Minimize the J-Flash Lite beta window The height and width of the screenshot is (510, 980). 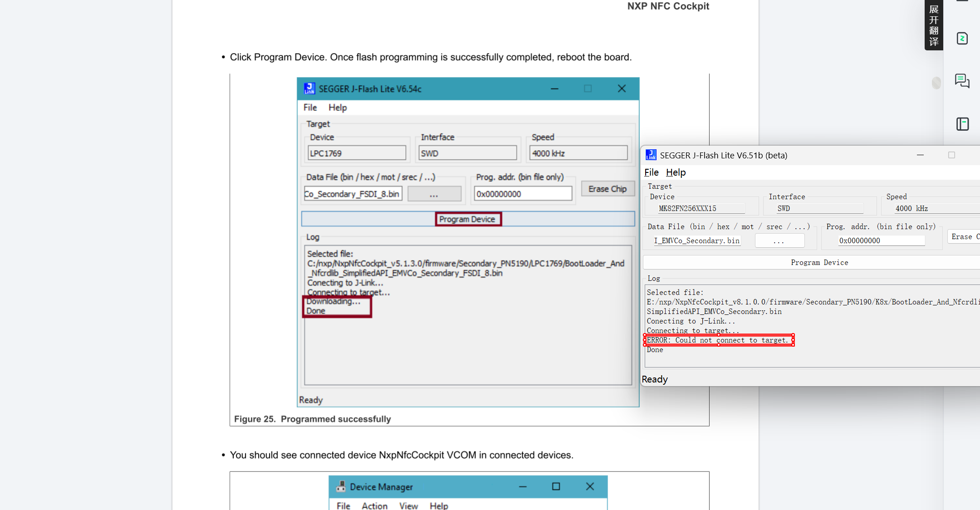(920, 155)
